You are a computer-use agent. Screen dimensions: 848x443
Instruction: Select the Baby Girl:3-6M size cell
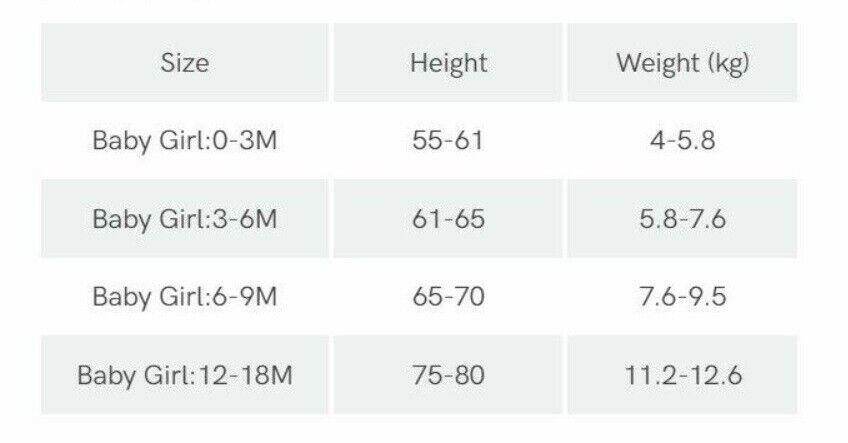[185, 219]
